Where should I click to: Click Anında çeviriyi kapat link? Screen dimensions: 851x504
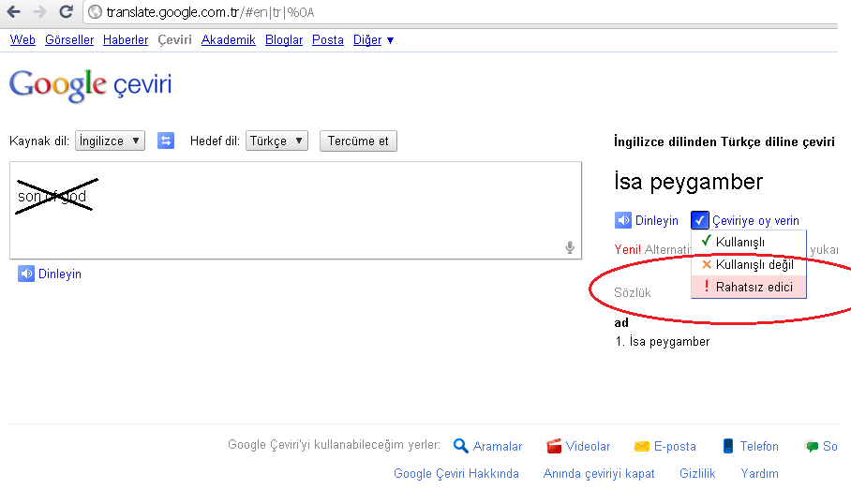click(599, 473)
